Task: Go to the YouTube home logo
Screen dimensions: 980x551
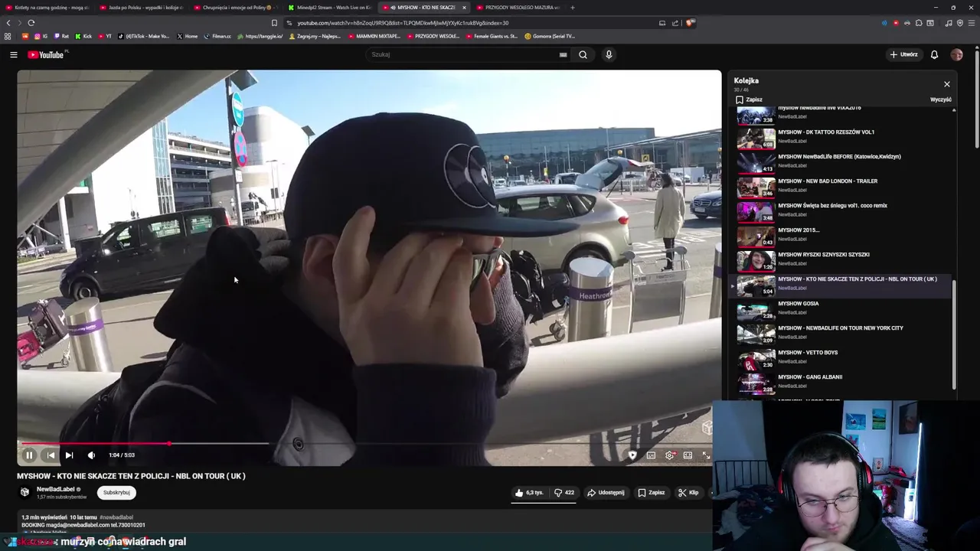Action: tap(47, 54)
